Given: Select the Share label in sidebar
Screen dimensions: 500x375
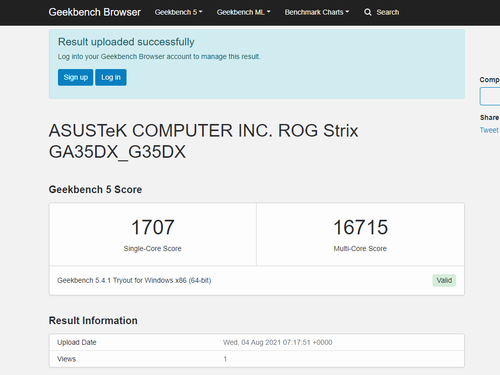Looking at the screenshot, I should tap(489, 117).
